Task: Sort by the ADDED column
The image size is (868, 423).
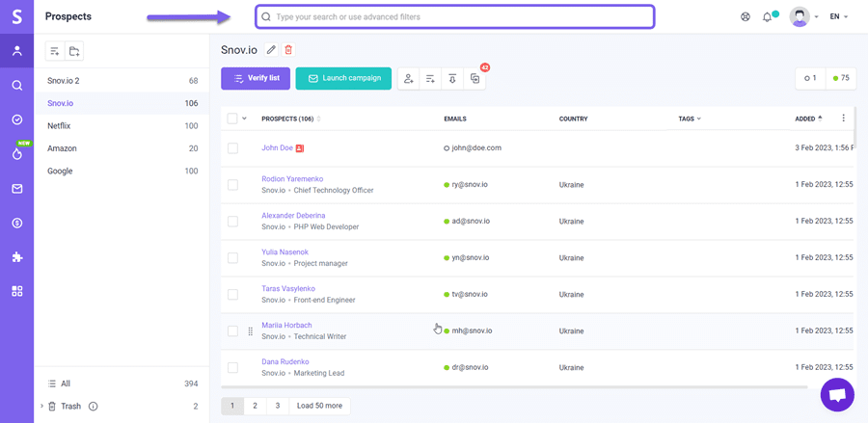Action: tap(808, 119)
